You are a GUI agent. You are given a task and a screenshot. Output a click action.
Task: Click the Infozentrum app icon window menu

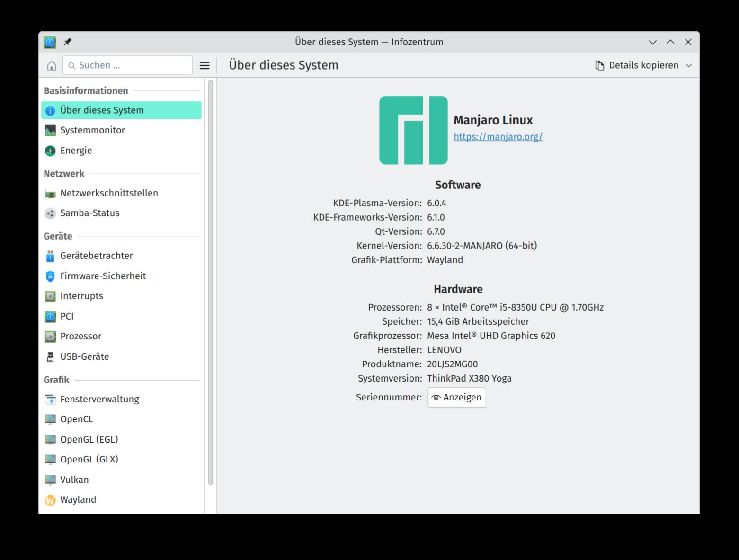coord(50,42)
